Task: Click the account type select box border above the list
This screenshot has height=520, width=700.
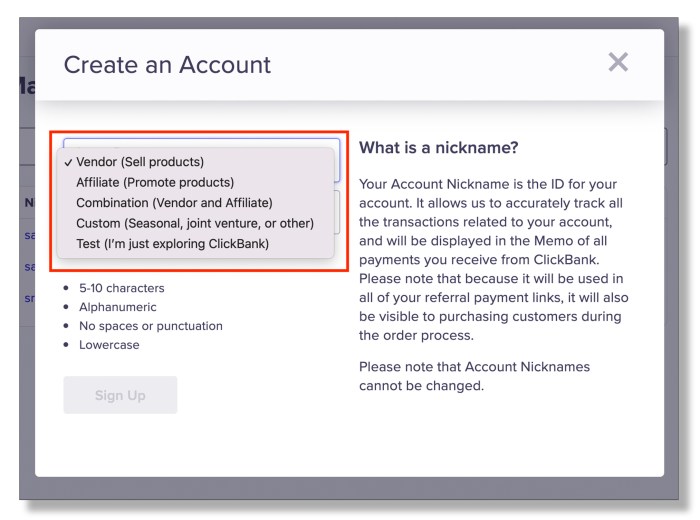Action: point(201,142)
